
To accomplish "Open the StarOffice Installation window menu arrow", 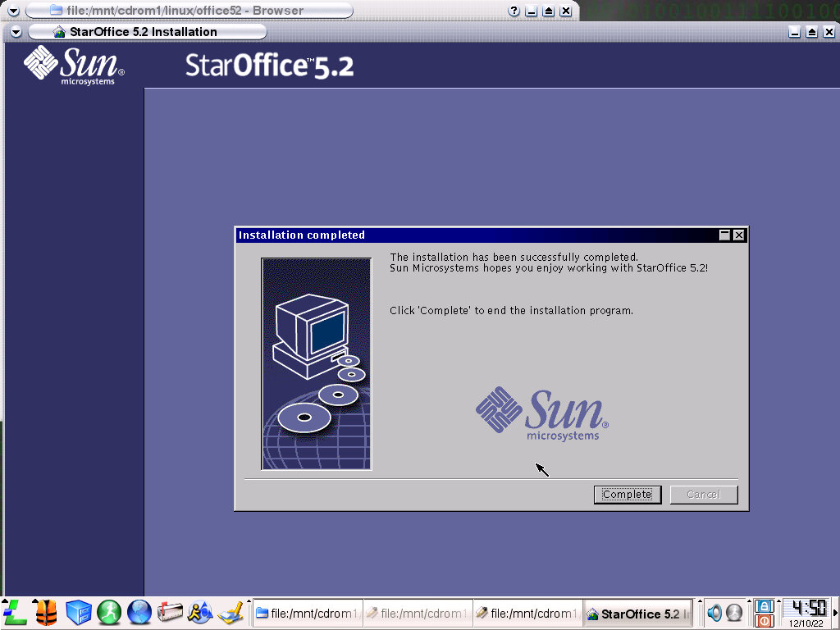I will coord(16,32).
